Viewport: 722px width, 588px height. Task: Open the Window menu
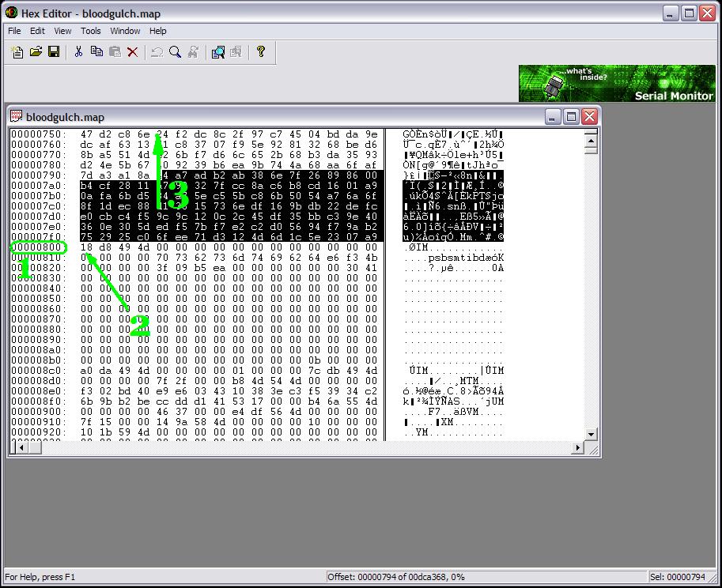pos(125,31)
